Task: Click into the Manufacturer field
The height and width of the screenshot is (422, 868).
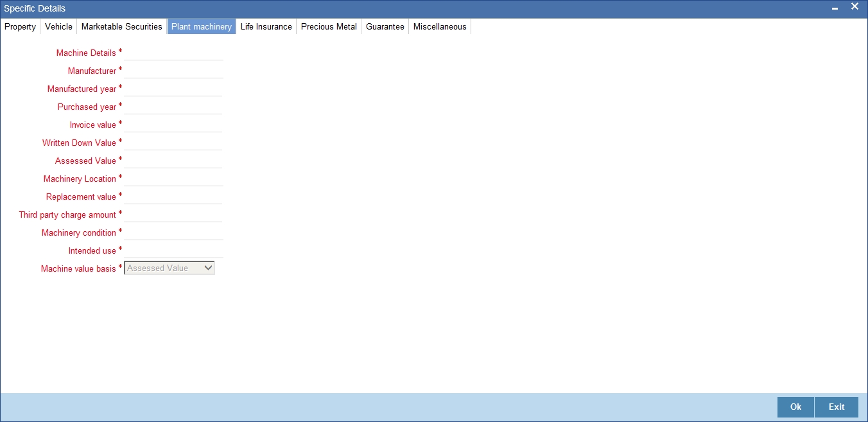Action: (x=173, y=71)
